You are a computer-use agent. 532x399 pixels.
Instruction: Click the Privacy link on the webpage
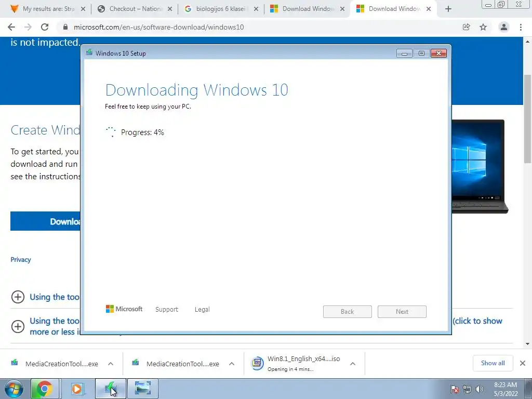[21, 260]
